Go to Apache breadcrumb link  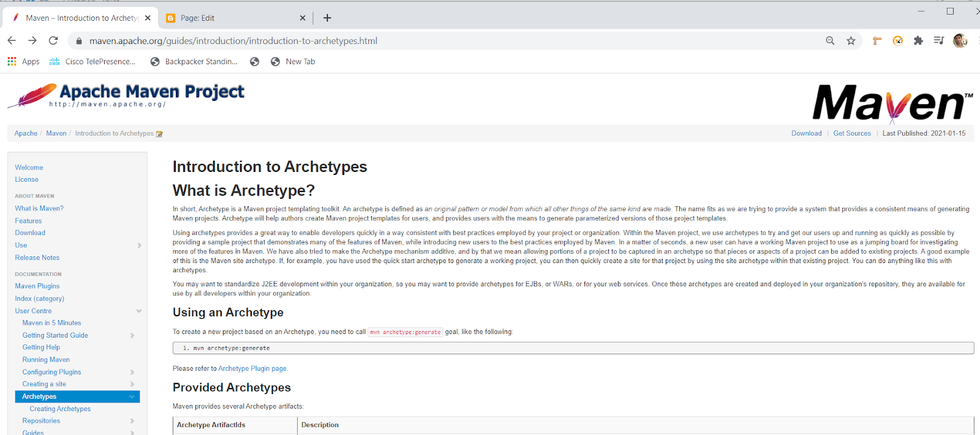26,133
